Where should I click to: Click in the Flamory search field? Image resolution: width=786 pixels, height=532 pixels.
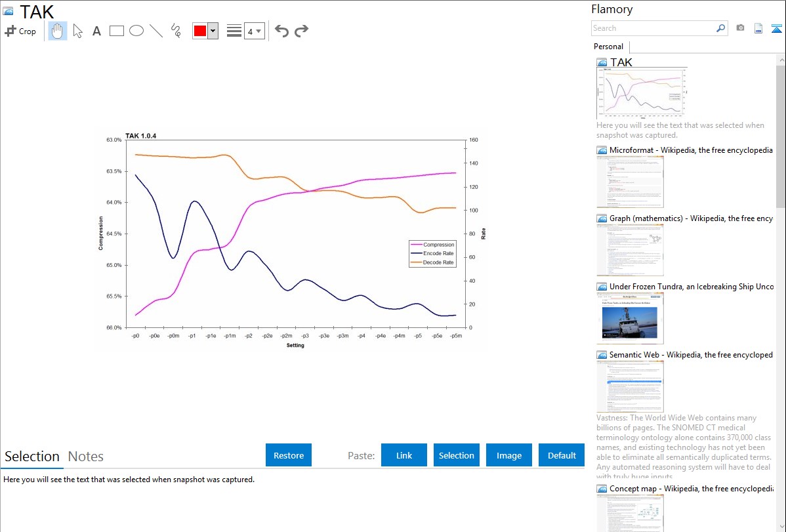(653, 28)
